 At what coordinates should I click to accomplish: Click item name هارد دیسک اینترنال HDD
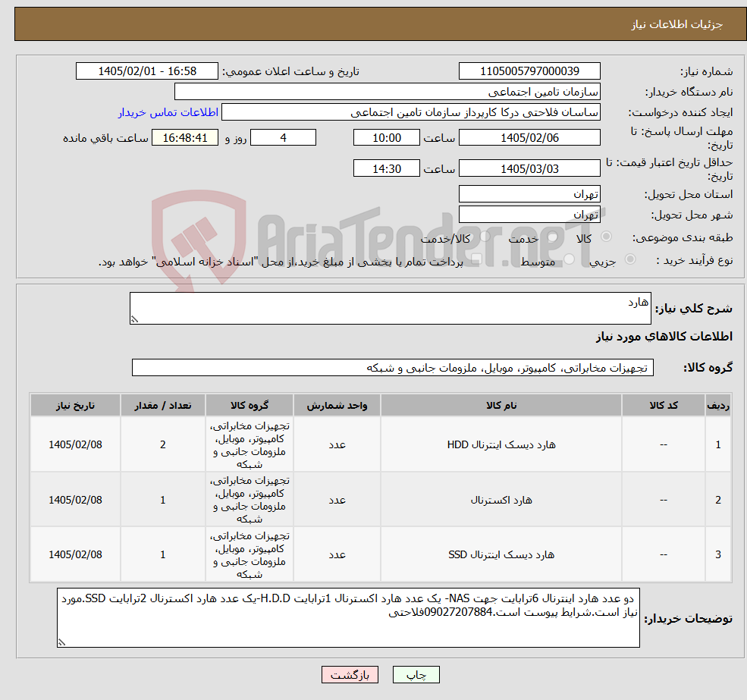(x=501, y=444)
